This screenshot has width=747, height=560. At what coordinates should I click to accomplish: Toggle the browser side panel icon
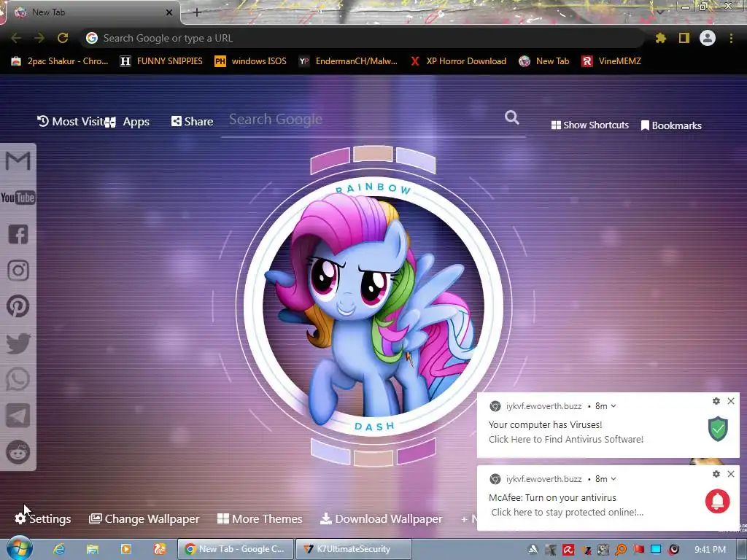coord(684,38)
